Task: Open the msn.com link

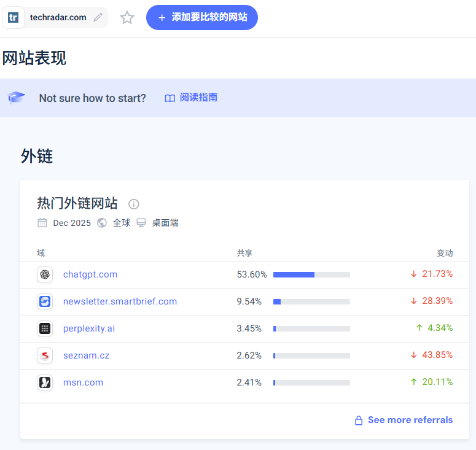Action: pyautogui.click(x=83, y=382)
